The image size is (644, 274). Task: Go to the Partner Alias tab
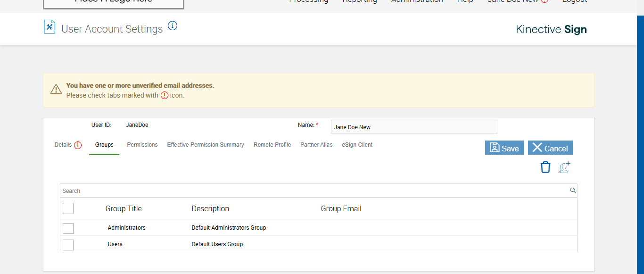316,145
